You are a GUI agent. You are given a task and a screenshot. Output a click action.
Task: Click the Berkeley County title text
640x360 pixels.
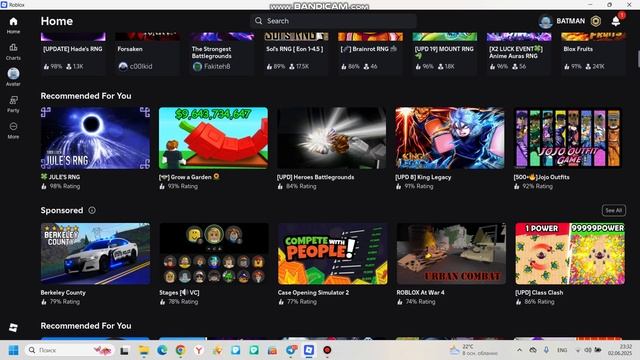(63, 292)
